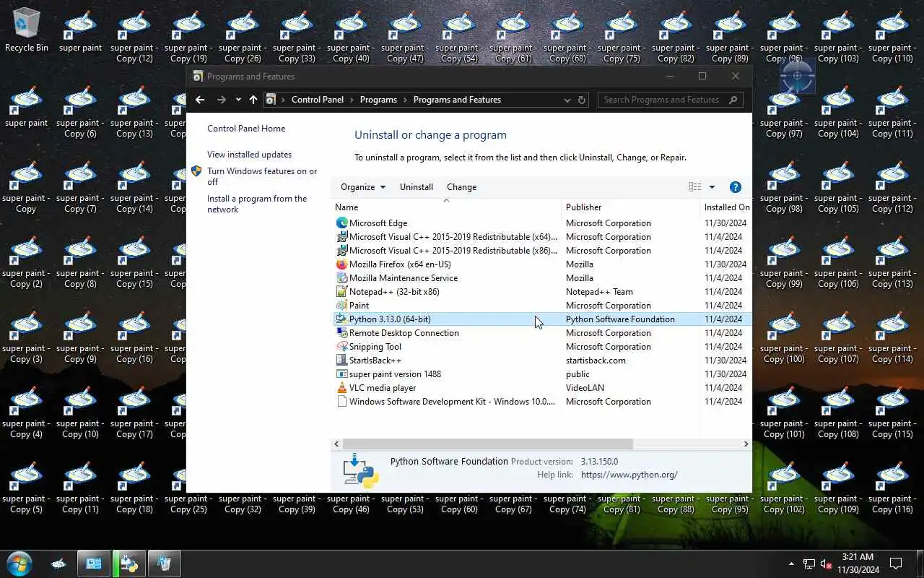924x578 pixels.
Task: Select Remote Desktop Connection icon
Action: (342, 333)
